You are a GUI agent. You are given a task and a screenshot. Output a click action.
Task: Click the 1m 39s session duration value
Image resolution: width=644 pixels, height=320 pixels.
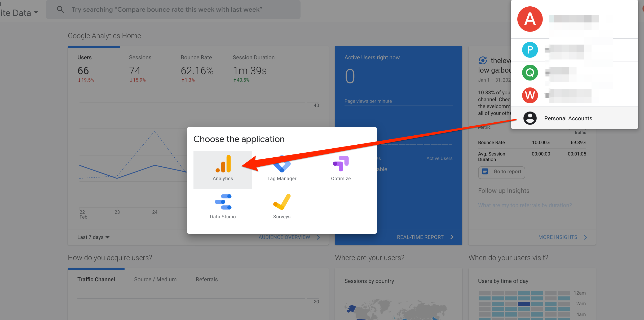tap(250, 70)
